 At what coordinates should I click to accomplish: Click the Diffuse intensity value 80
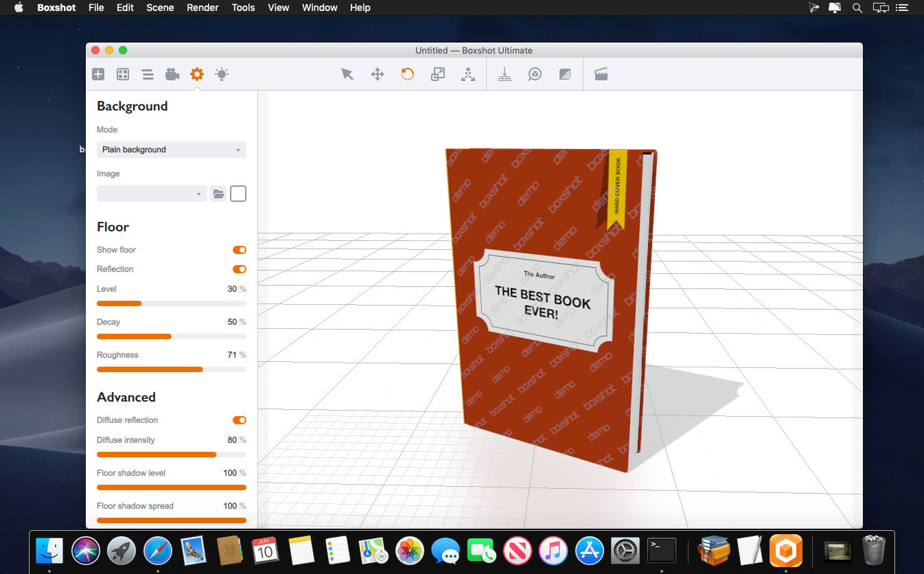pos(232,440)
